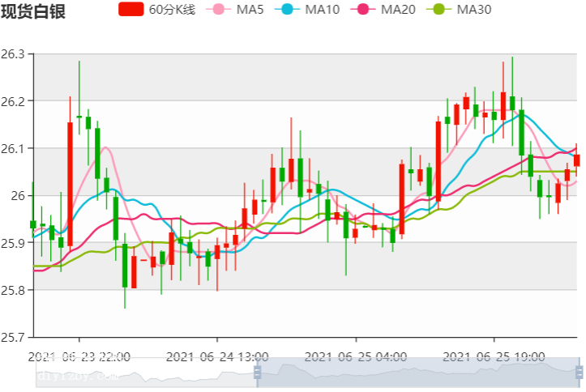Click the 26.3 y-axis label
Screen dimensions: 586x392
click(x=13, y=55)
